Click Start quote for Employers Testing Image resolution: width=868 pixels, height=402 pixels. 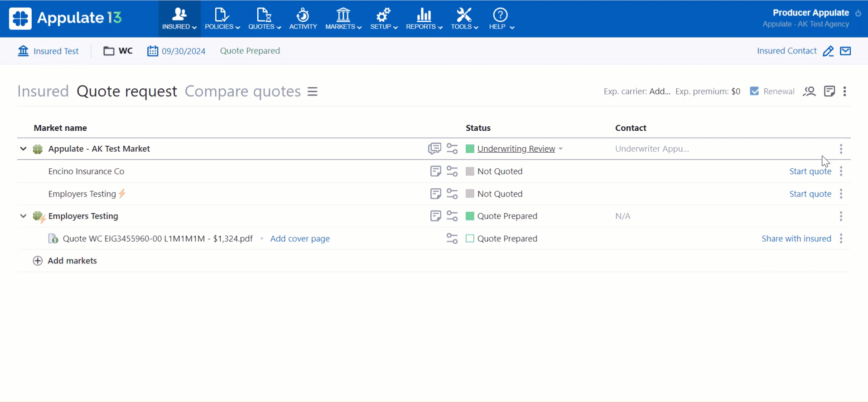pos(810,194)
